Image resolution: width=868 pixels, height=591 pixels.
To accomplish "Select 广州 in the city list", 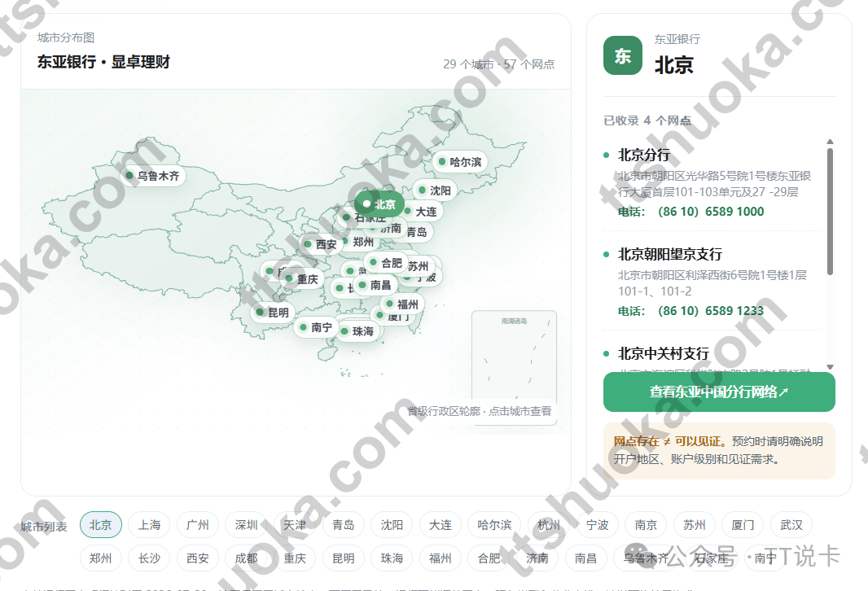I will pos(198,524).
